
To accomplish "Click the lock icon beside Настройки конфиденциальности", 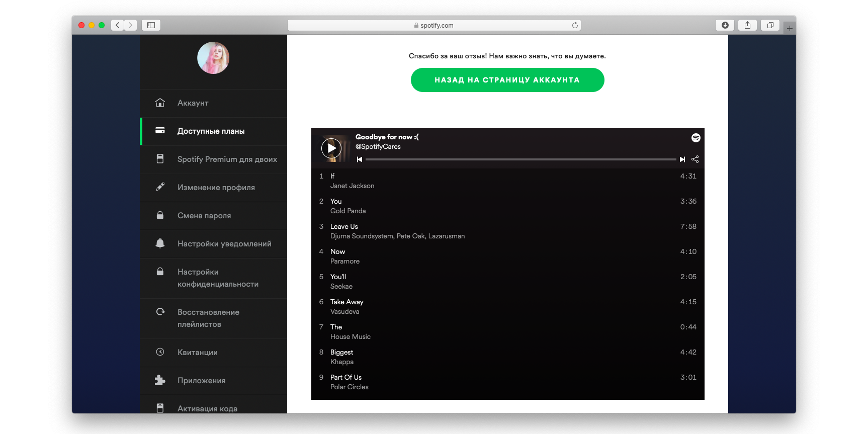I will coord(160,271).
